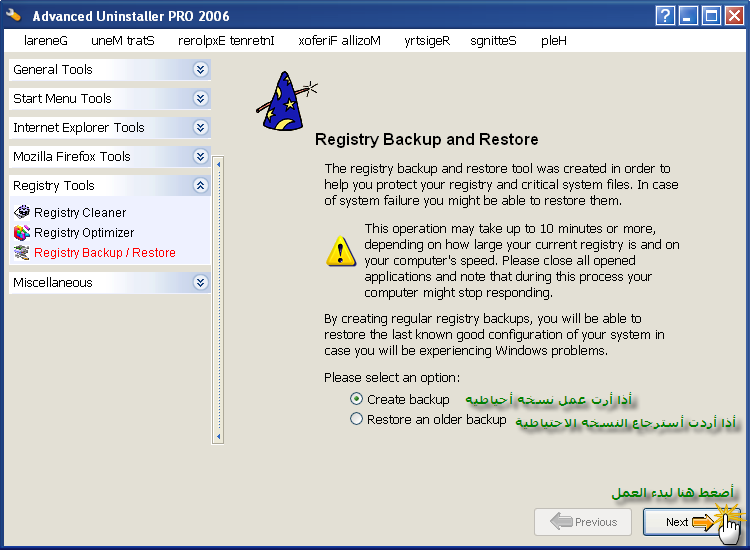Open the mirrored Start Menu menu (uneM tratS)
750x550 pixels.
tap(123, 41)
